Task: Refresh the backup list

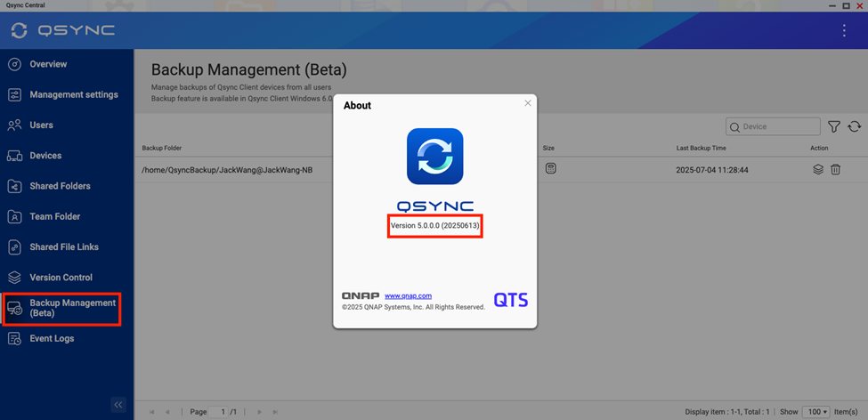Action: [x=854, y=127]
